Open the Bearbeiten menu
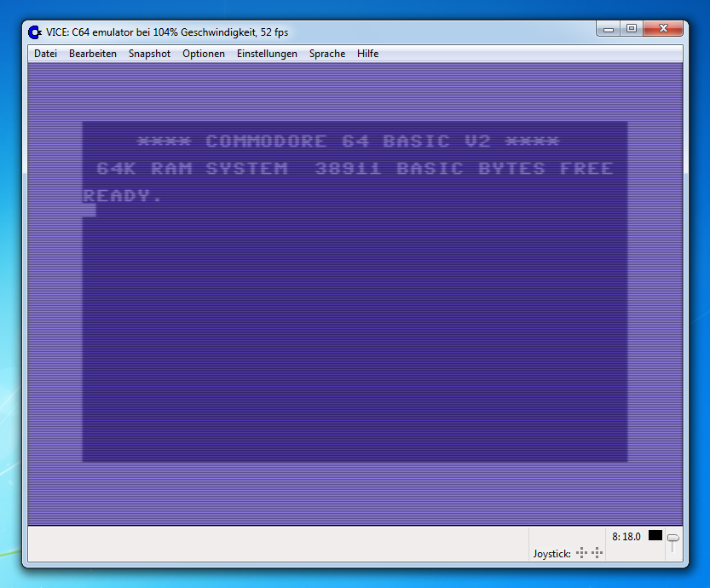 92,53
